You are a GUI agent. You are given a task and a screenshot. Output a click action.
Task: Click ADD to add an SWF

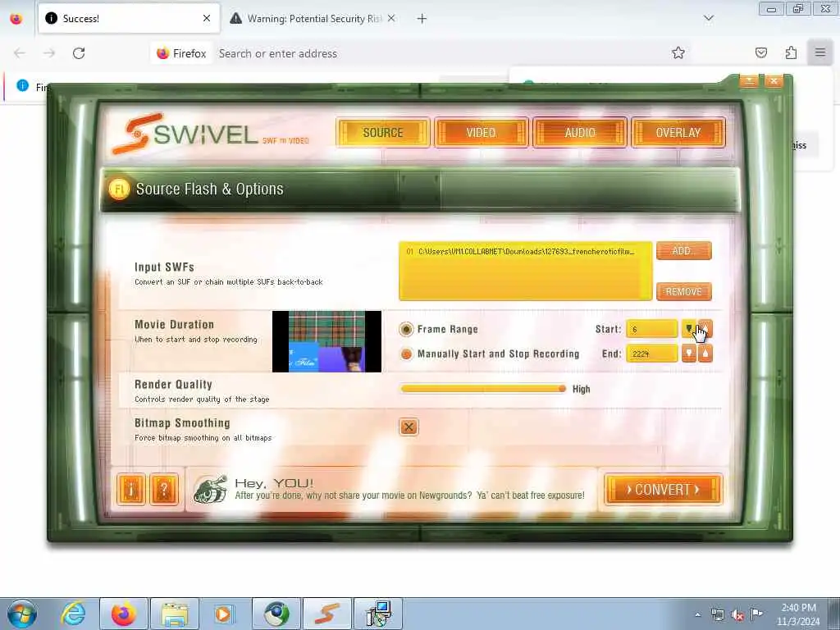coord(683,251)
